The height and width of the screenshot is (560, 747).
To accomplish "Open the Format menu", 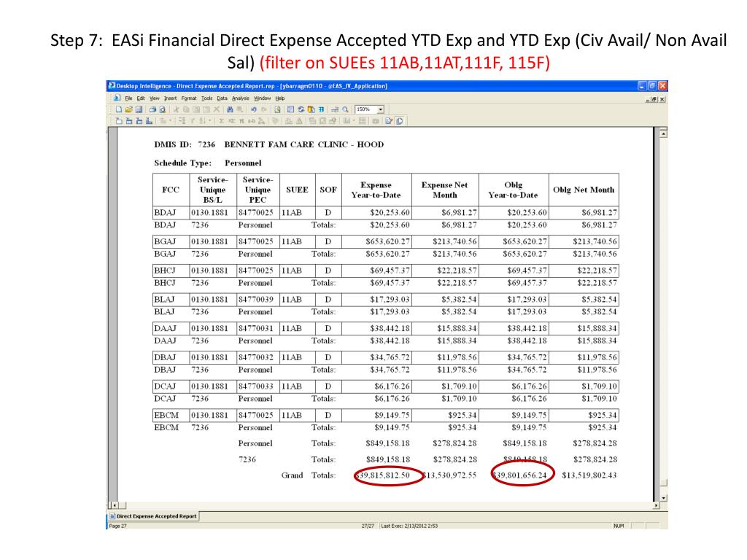I will 189,98.
